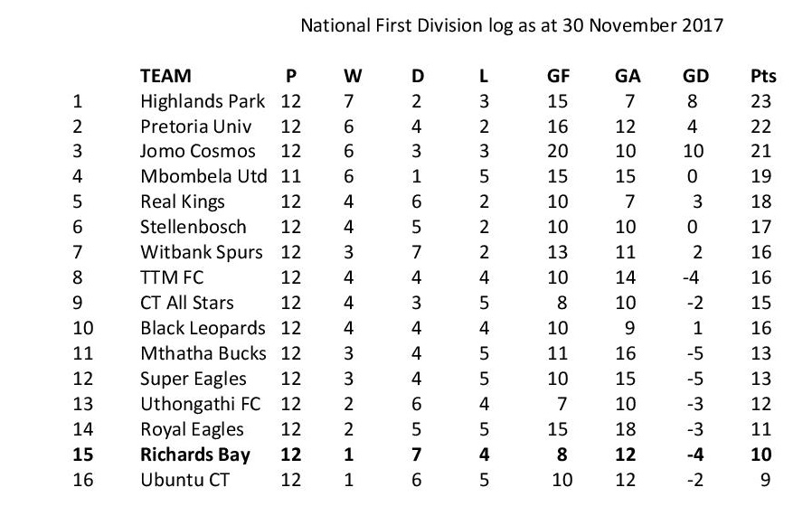Click the Royal Eagles team name

pos(193,429)
